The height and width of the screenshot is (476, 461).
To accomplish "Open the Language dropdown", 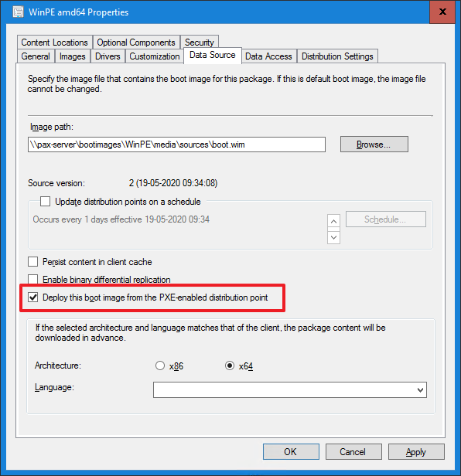I will click(290, 389).
